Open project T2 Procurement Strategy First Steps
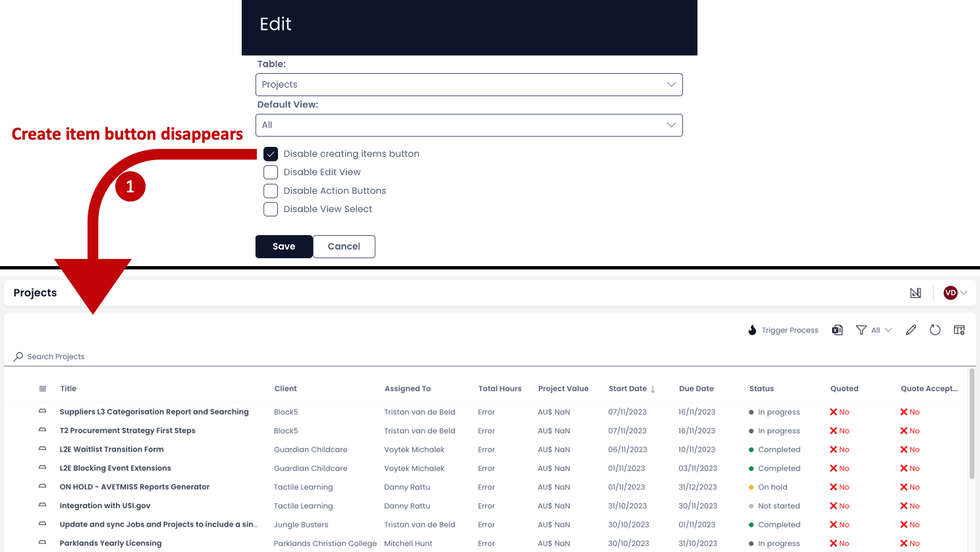 pos(127,431)
